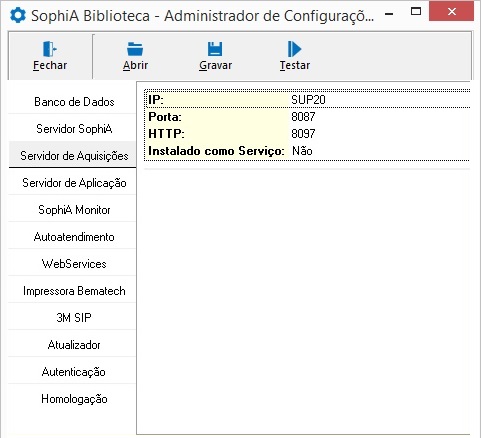
Task: Click the Fechar door icon
Action: [50, 49]
